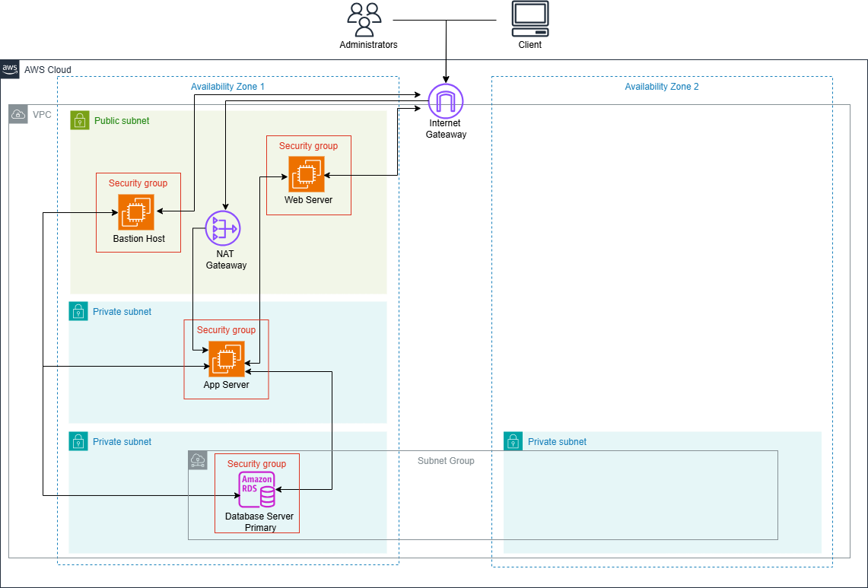
Task: Select the Client computer icon
Action: (x=529, y=19)
